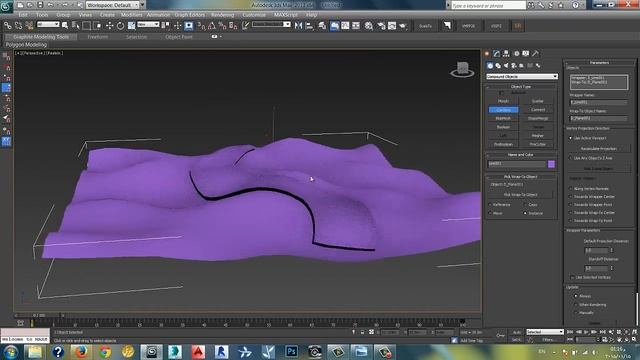
Task: Open Firefox from the taskbar
Action: click(x=81, y=352)
